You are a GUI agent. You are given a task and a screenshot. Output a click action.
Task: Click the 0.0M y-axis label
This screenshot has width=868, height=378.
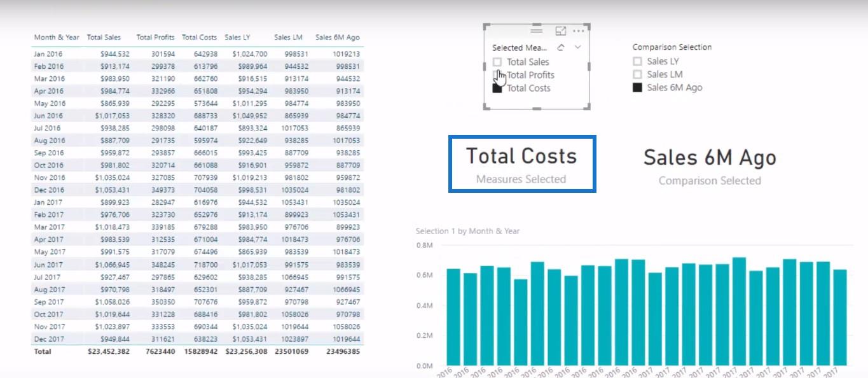tap(424, 366)
